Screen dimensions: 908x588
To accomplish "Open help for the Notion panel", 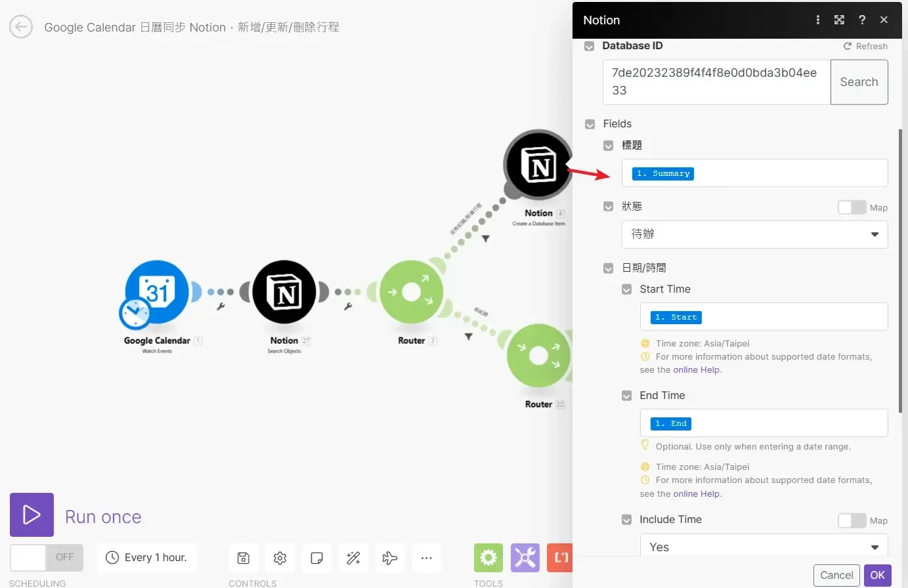I will 862,20.
